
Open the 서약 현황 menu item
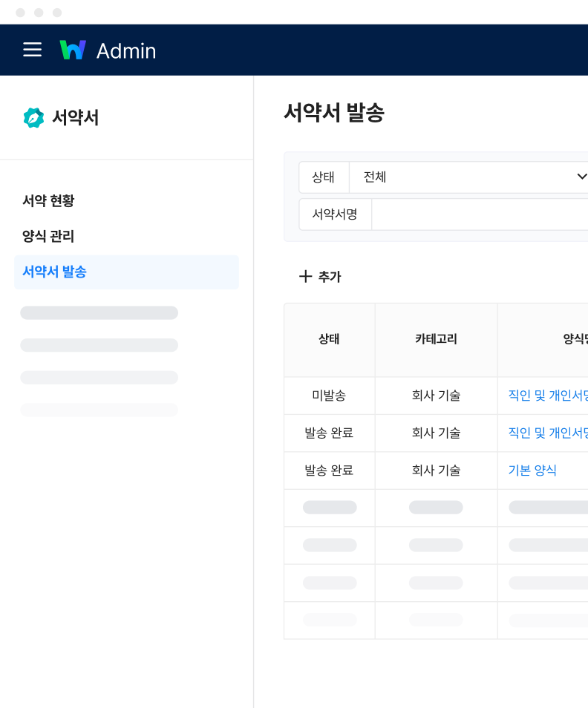(48, 200)
